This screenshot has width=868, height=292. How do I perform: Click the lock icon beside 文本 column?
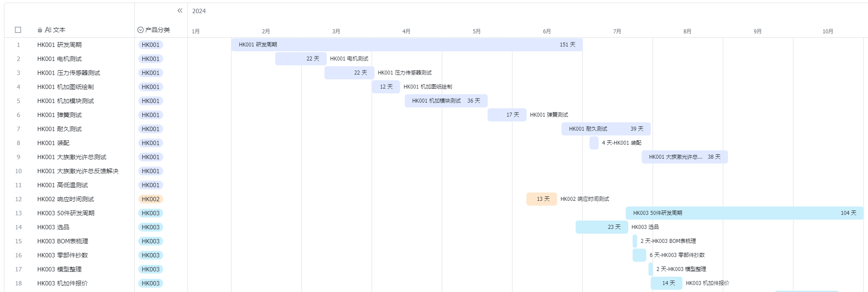point(40,30)
